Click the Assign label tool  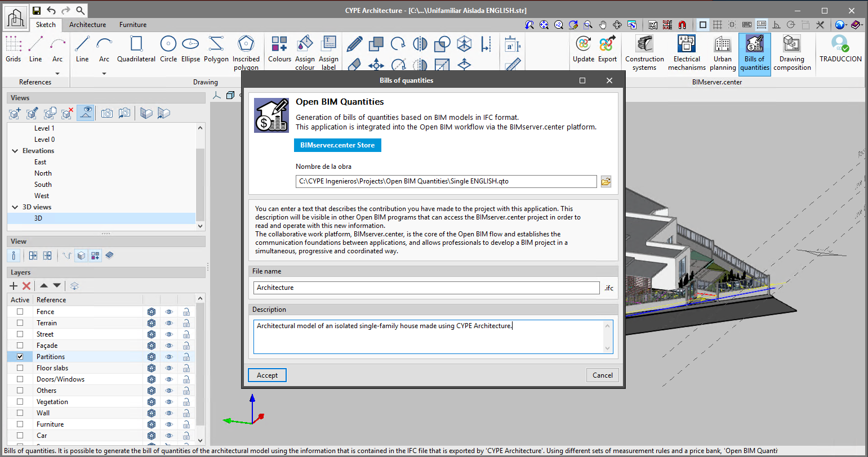click(x=328, y=52)
